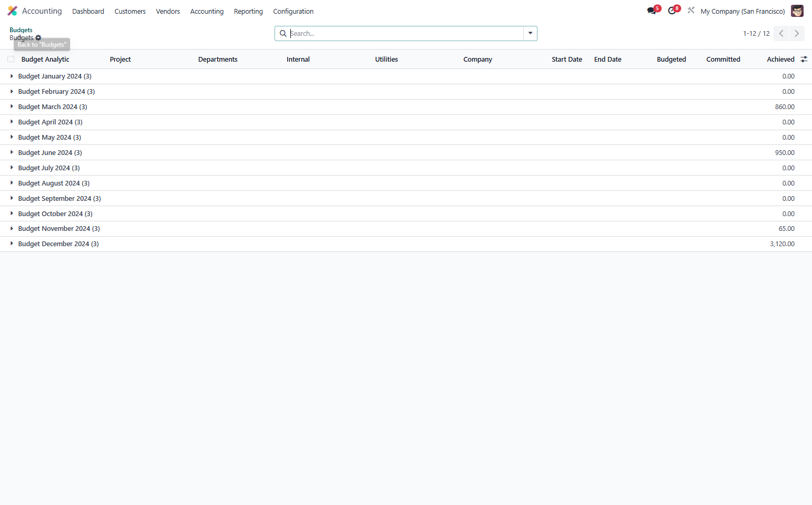This screenshot has height=505, width=812.
Task: Open the user avatar menu
Action: (x=797, y=11)
